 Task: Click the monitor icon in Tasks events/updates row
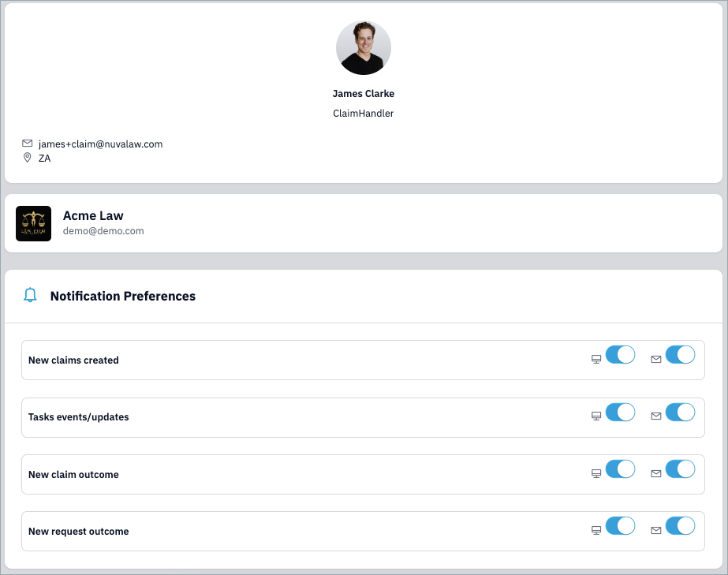click(596, 416)
